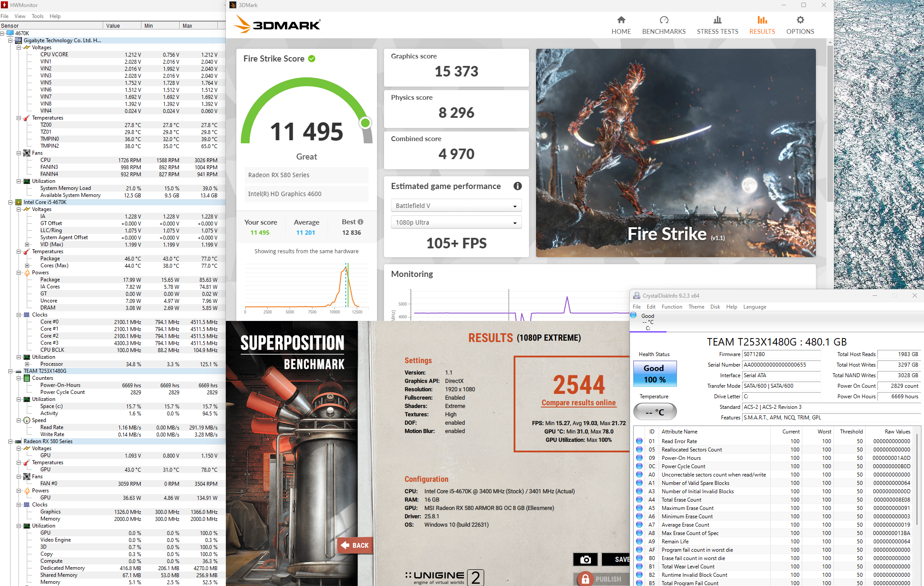Expand the VID (Max) tree entry
This screenshot has width=924, height=586.
[27, 244]
